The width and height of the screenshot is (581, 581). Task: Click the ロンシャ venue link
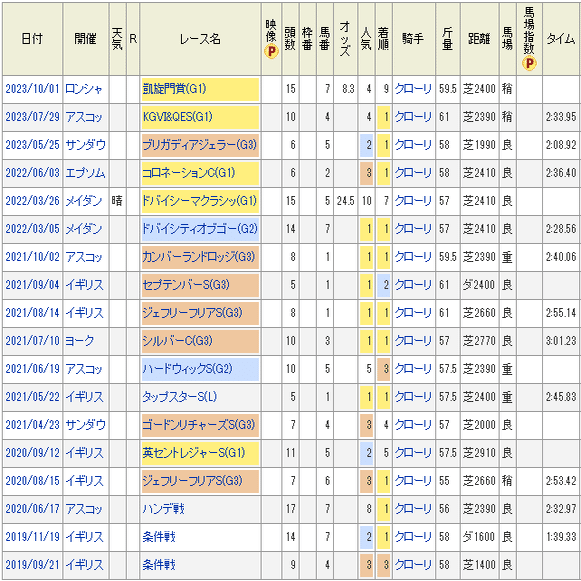(x=83, y=89)
